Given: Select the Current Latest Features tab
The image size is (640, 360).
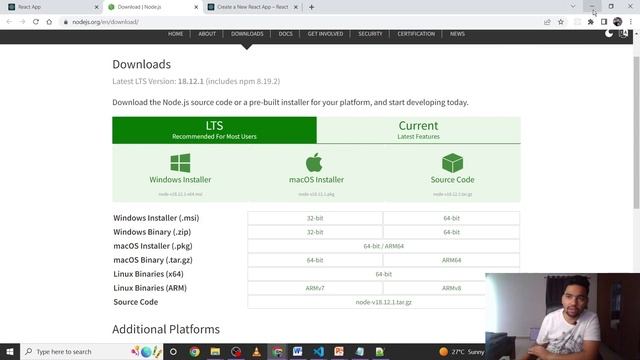Looking at the screenshot, I should pyautogui.click(x=418, y=130).
